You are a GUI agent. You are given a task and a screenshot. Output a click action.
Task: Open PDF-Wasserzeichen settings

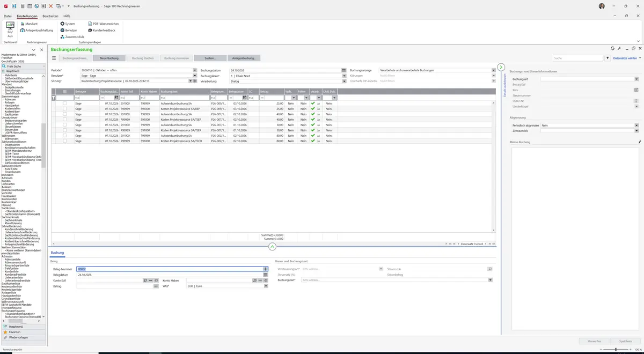point(103,24)
